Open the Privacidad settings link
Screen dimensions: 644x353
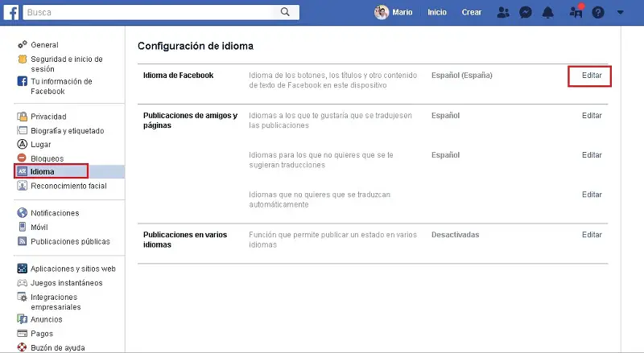tap(48, 117)
